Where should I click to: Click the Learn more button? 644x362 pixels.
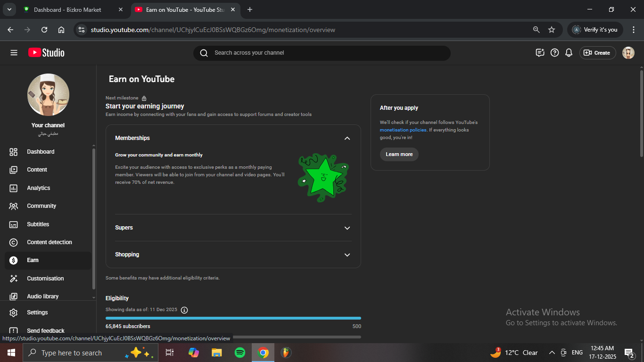pyautogui.click(x=399, y=155)
